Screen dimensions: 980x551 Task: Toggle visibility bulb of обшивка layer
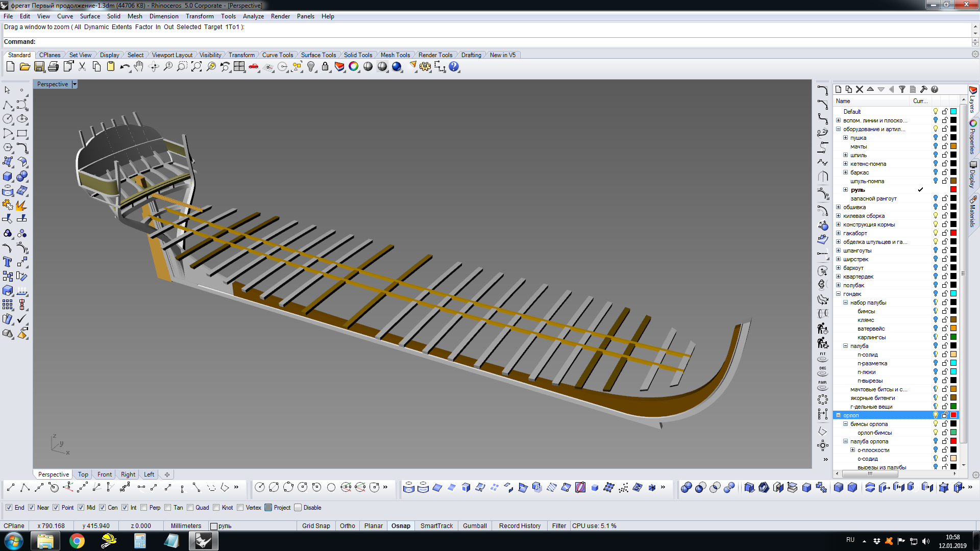tap(936, 207)
